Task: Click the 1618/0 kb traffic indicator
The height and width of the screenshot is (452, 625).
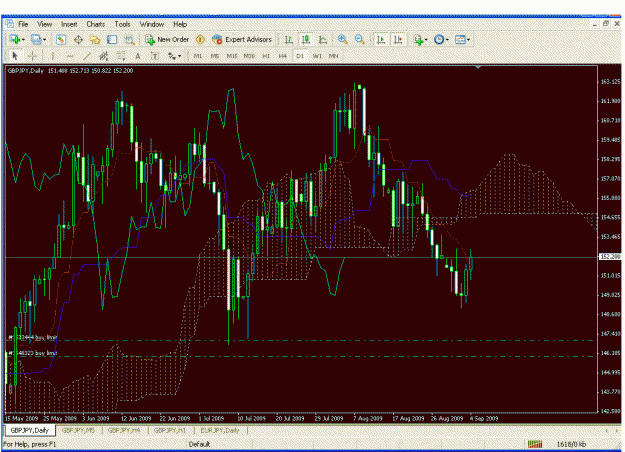Action: click(x=571, y=444)
